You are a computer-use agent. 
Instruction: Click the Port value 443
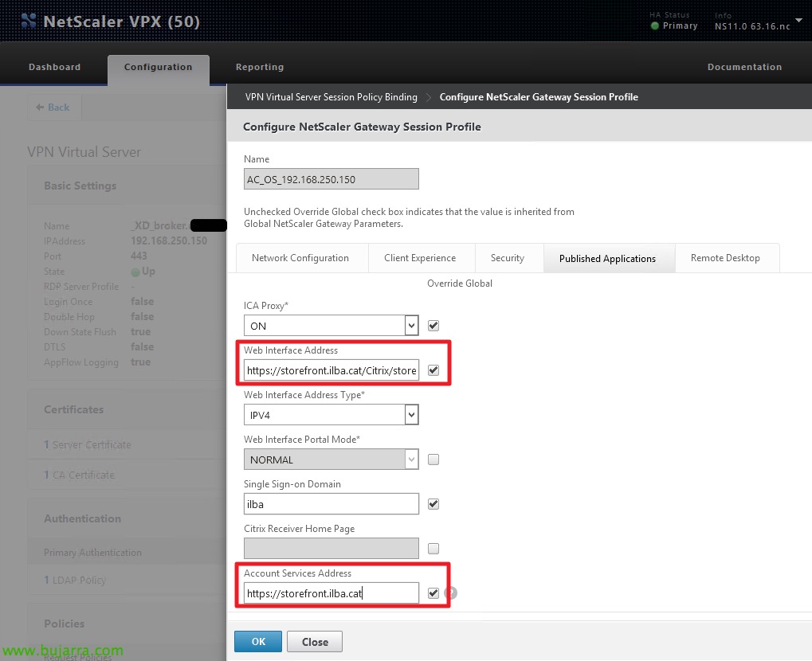[139, 256]
